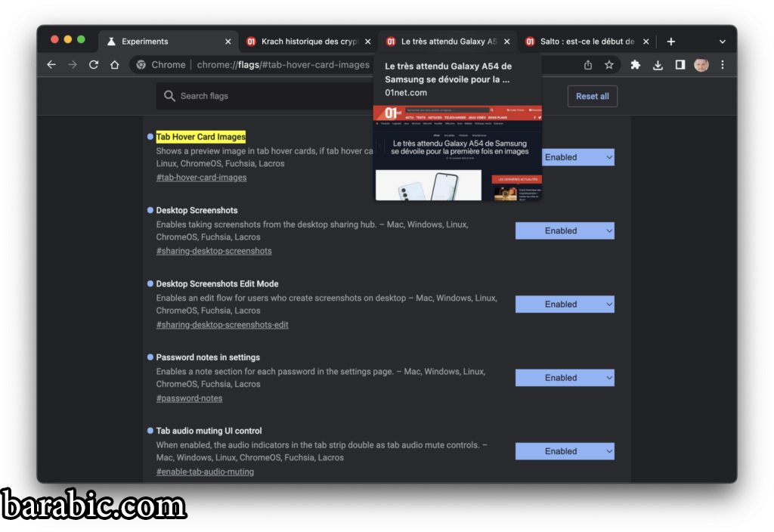Follow #sharing-desktop-screenshots-edit link
Screen dimensions: 774x532
222,325
